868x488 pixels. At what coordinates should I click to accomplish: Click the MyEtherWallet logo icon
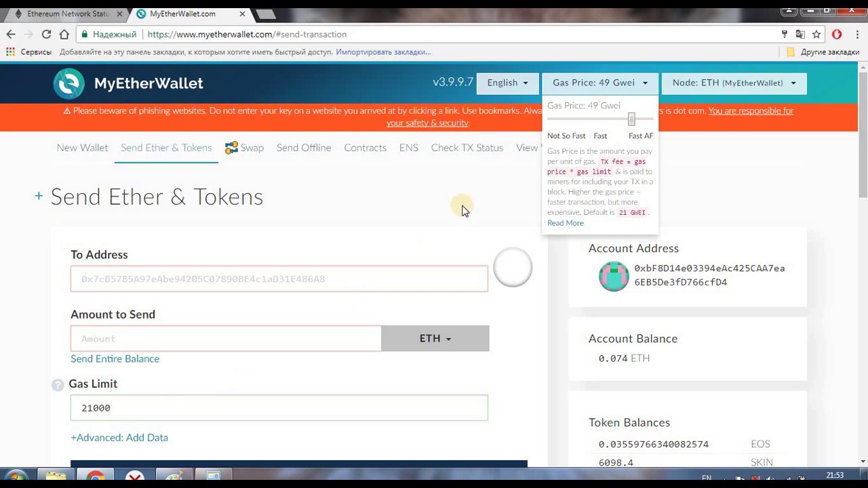click(69, 83)
